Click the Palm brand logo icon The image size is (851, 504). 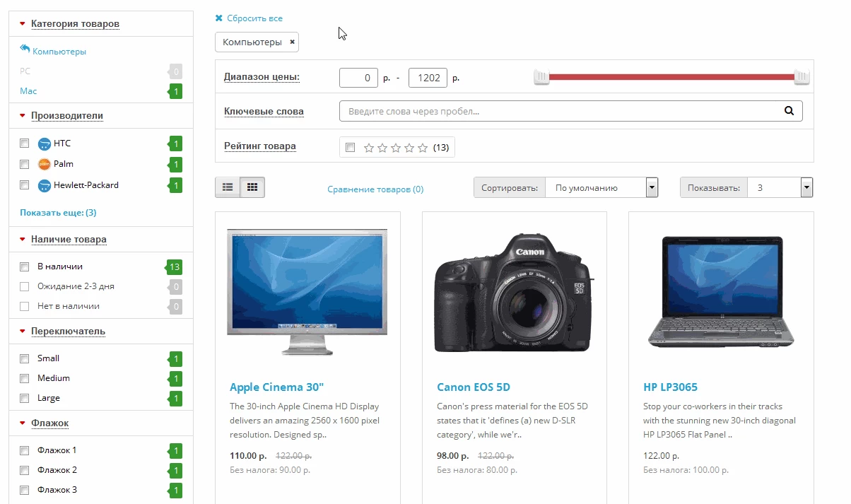pos(45,165)
